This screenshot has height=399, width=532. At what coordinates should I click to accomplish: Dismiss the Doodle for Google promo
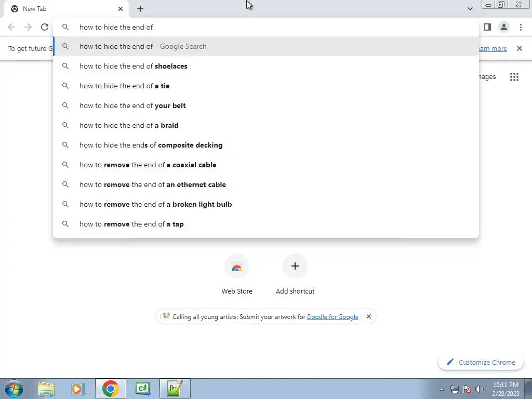[x=369, y=316]
